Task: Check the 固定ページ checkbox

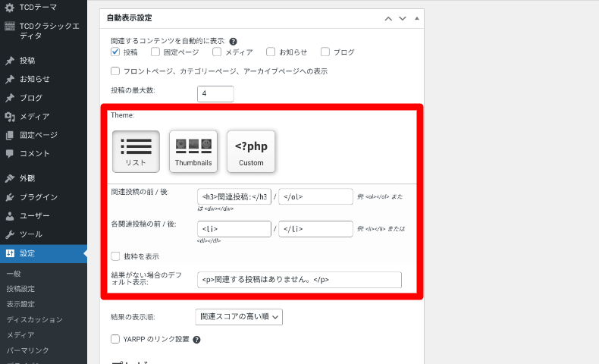Action: [155, 52]
